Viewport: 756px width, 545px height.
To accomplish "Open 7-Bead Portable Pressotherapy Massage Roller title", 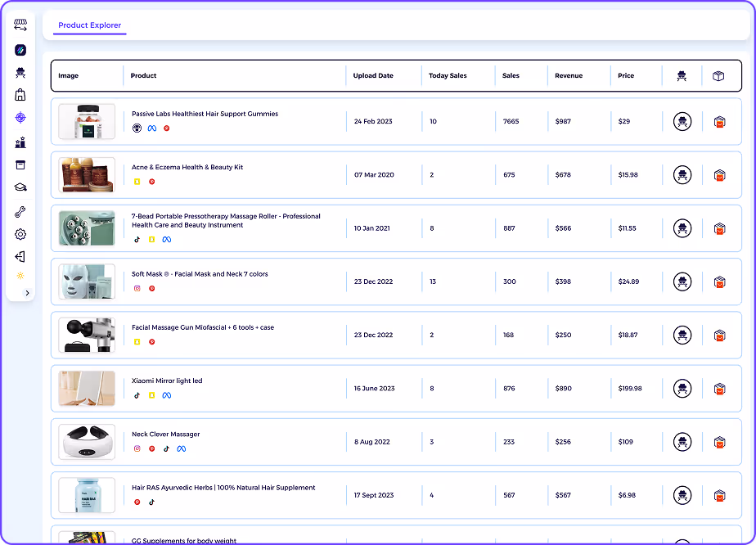I will pos(226,220).
